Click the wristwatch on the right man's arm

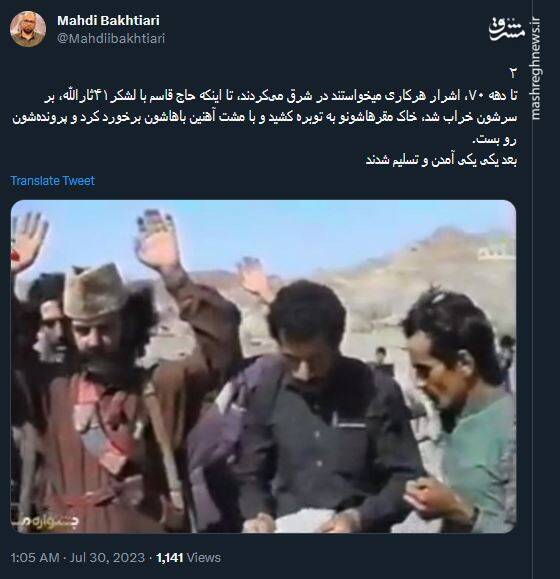[x=475, y=514]
